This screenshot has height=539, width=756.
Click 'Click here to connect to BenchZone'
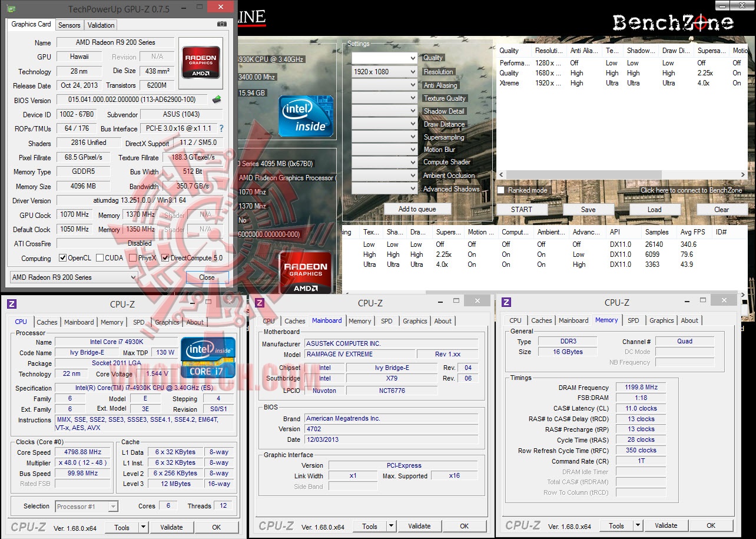[691, 190]
